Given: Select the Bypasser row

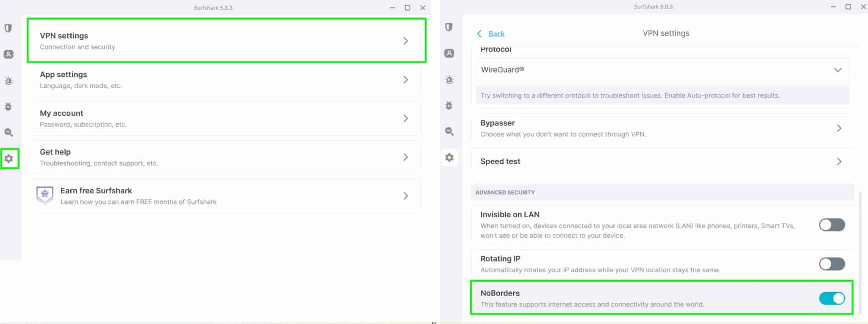Looking at the screenshot, I should [x=662, y=128].
